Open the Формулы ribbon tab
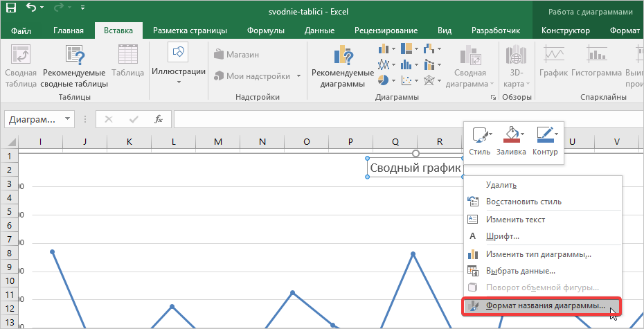644x329 pixels. pos(267,30)
